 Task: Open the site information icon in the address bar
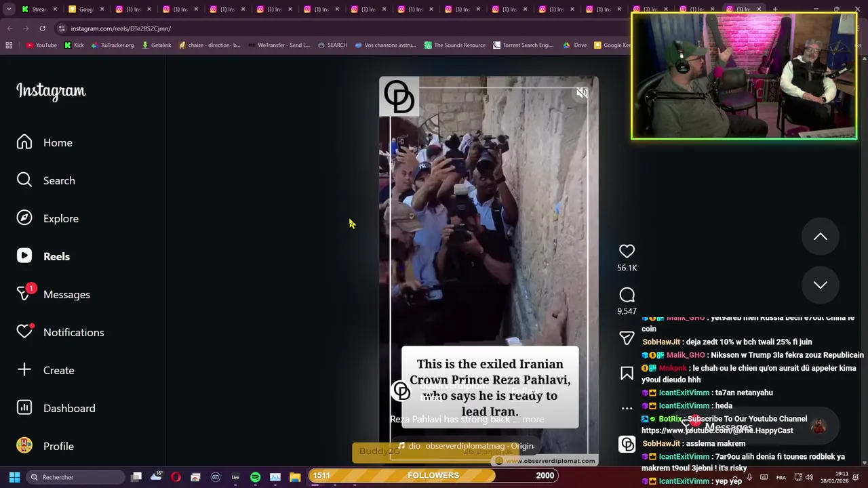click(62, 28)
